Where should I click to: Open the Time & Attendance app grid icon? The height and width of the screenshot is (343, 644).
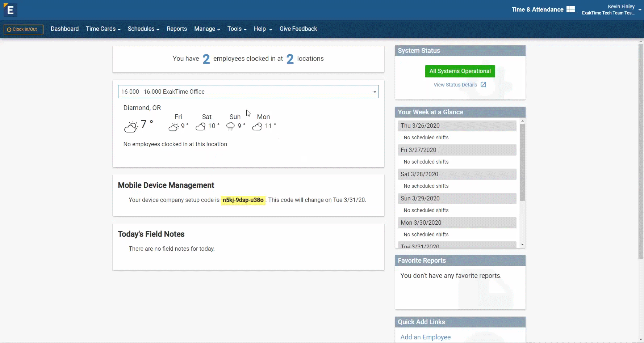pyautogui.click(x=570, y=9)
